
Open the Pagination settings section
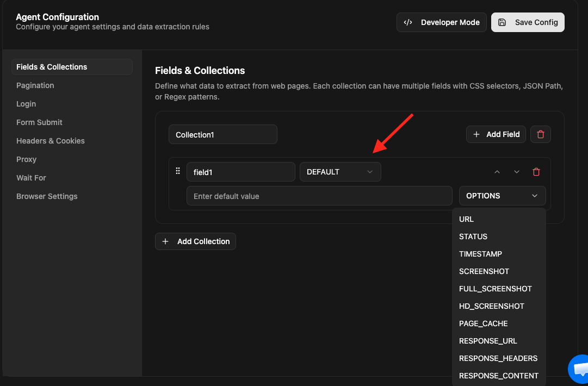[x=35, y=85]
